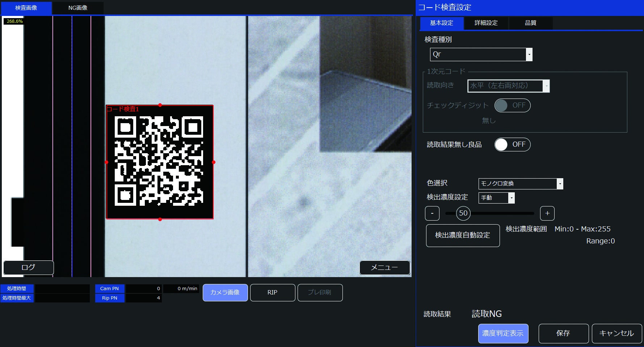
Task: Open the 検査種別 Qr dropdown
Action: pos(481,54)
